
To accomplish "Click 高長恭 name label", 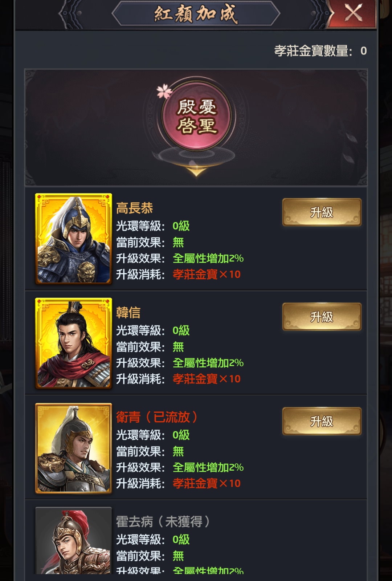I will pyautogui.click(x=135, y=208).
